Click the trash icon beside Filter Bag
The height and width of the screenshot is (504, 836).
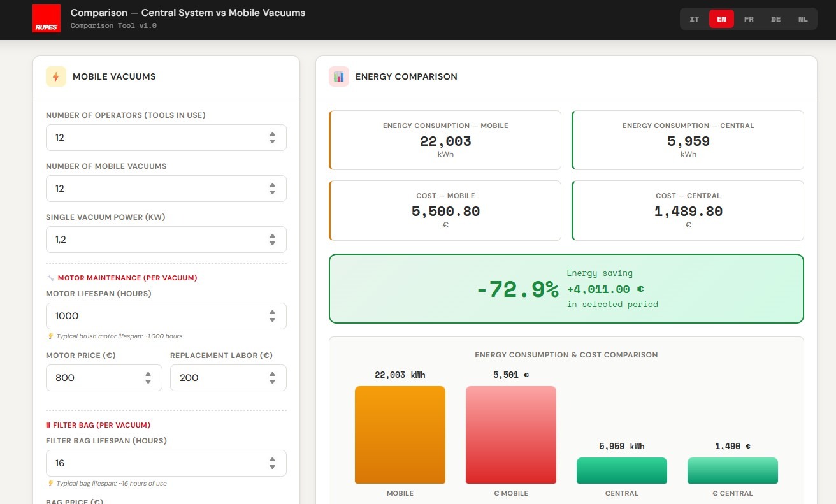pos(48,425)
